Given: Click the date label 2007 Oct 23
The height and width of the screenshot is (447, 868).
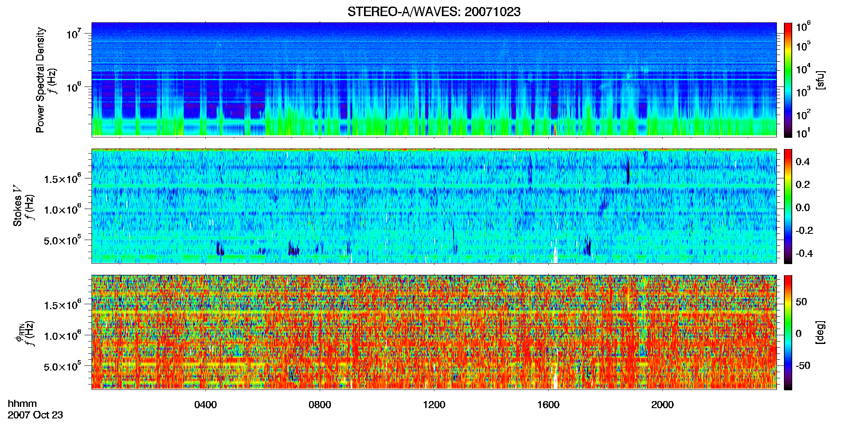Looking at the screenshot, I should [x=35, y=415].
